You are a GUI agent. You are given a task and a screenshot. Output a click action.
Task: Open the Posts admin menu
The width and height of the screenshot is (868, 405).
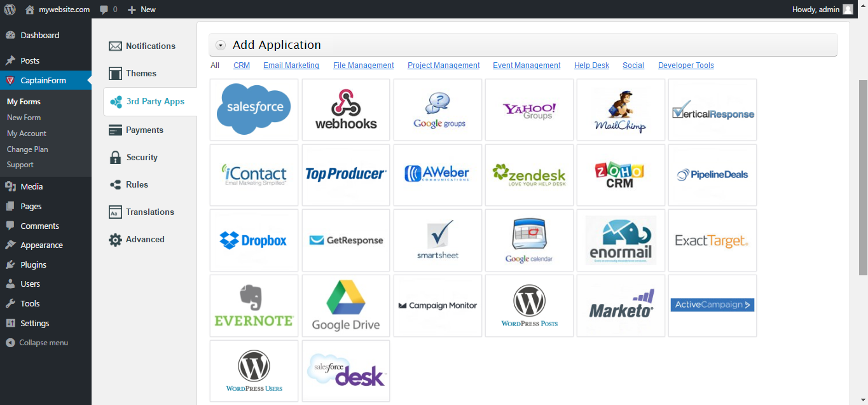(x=46, y=60)
